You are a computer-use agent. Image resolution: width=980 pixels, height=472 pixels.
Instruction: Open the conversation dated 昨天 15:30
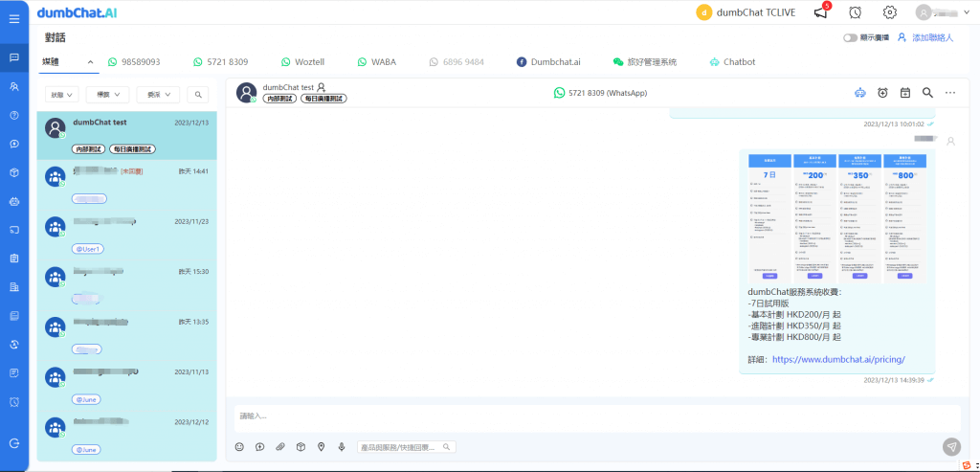127,285
